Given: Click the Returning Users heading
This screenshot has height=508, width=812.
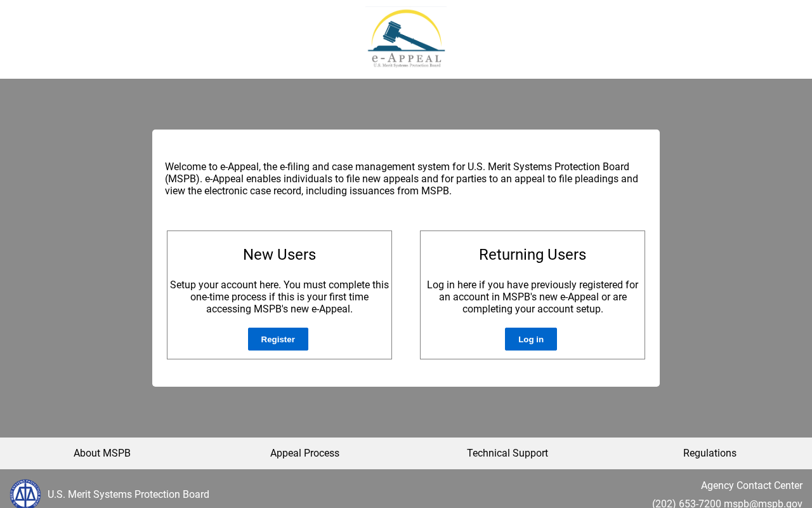Looking at the screenshot, I should tap(532, 255).
